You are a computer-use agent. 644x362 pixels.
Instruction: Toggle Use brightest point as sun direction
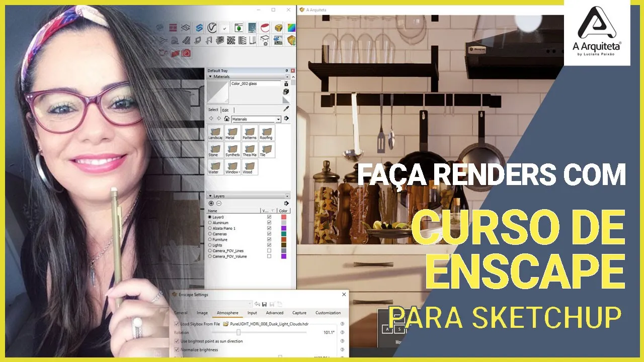pos(176,341)
